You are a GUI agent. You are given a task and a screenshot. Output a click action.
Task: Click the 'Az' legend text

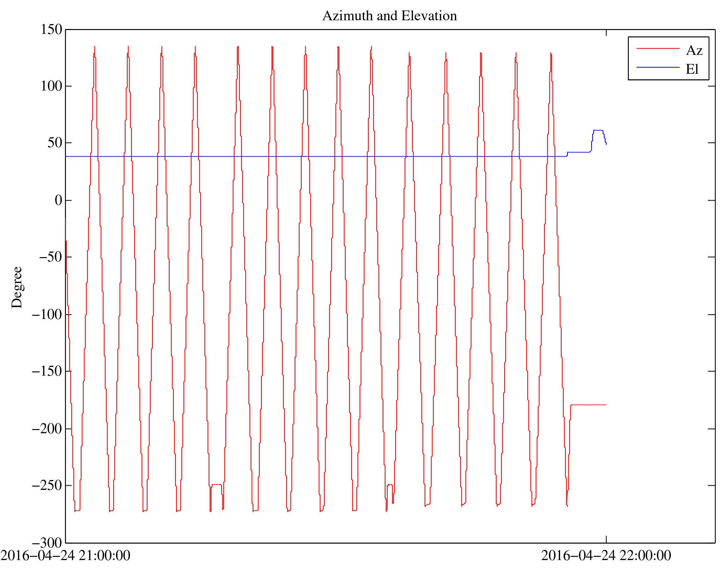tap(694, 51)
